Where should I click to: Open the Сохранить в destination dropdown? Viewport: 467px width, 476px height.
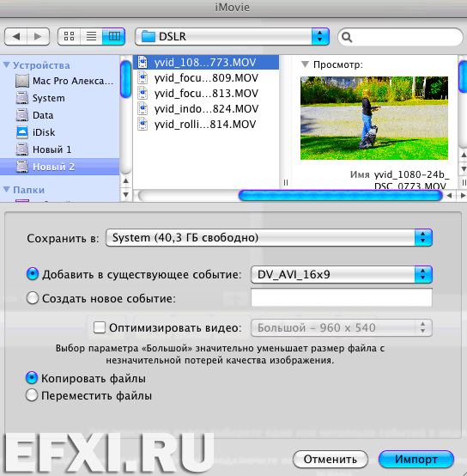tap(269, 238)
